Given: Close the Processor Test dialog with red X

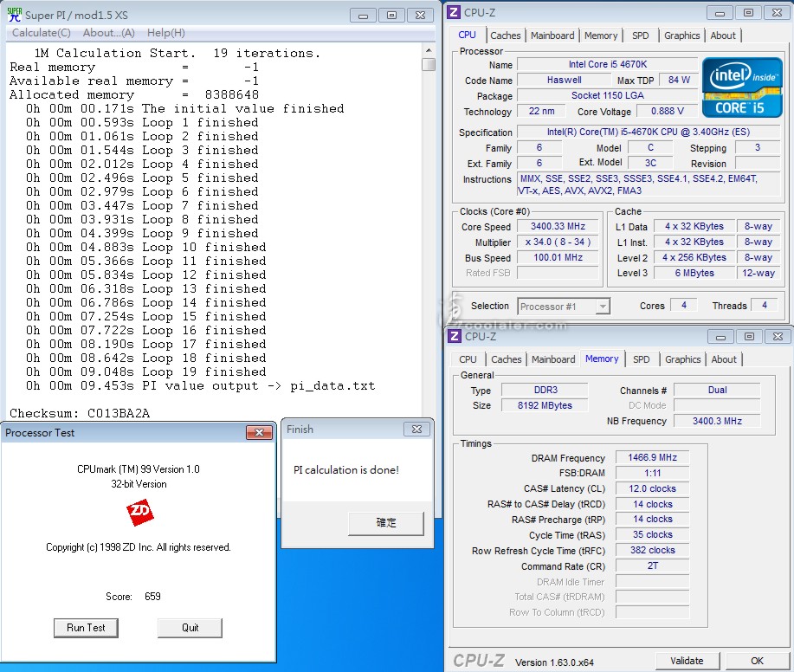Looking at the screenshot, I should pyautogui.click(x=259, y=432).
